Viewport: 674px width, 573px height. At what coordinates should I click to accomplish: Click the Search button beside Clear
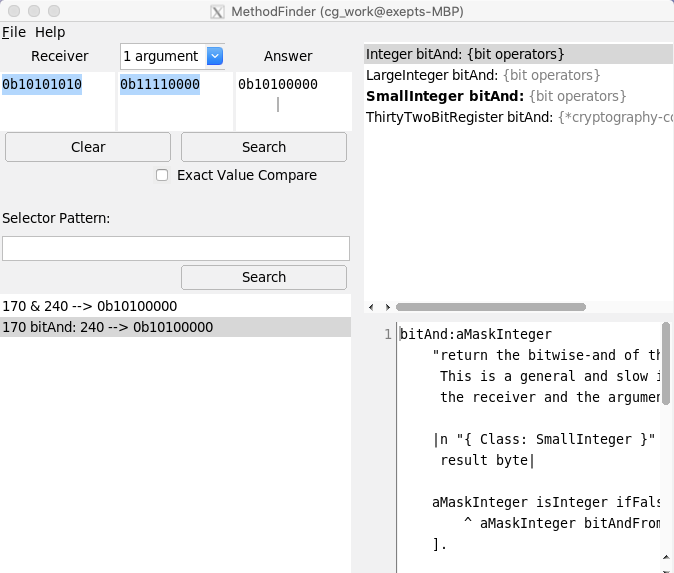[263, 147]
